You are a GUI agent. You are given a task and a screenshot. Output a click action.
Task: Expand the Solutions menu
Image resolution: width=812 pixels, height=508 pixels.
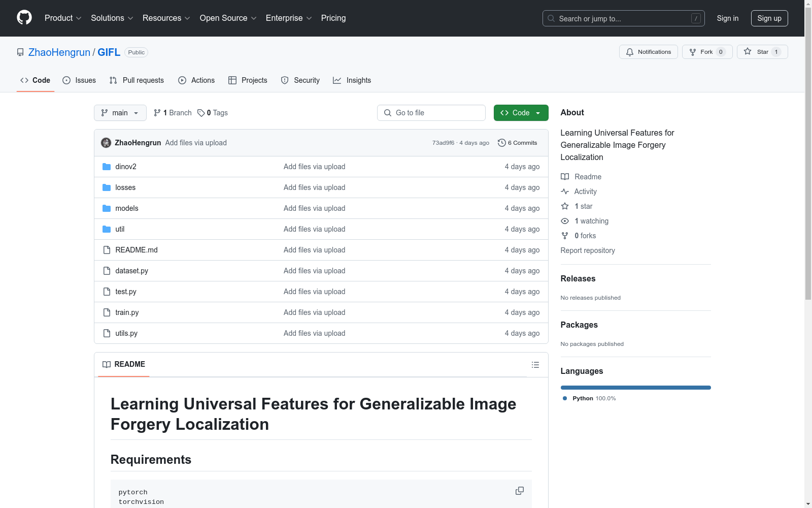pyautogui.click(x=112, y=18)
